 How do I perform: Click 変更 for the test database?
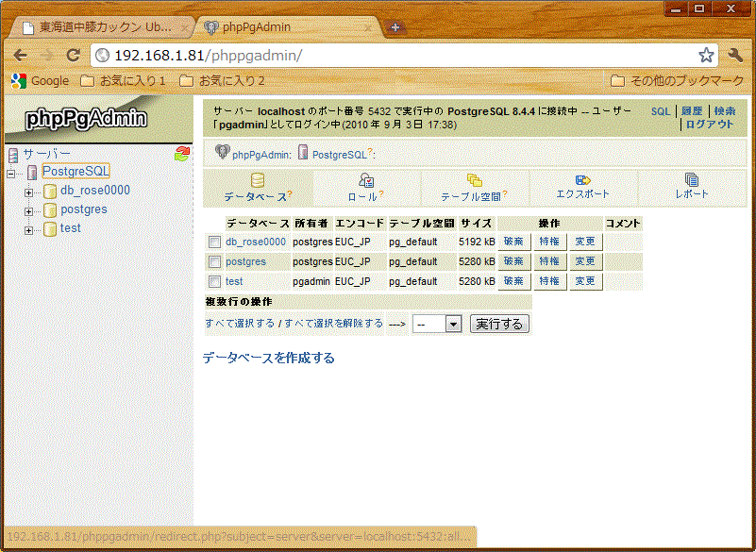point(585,281)
